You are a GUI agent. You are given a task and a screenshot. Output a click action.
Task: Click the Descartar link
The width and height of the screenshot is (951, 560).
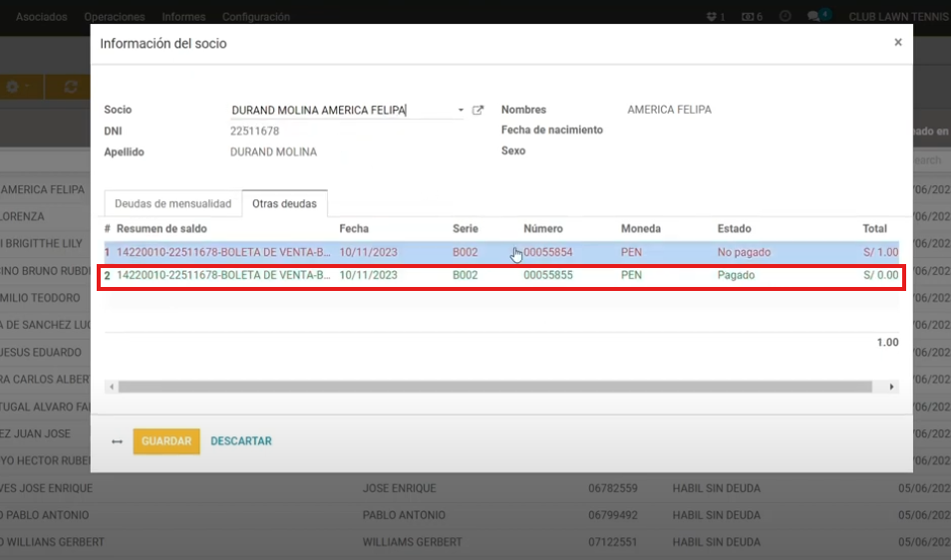tap(241, 441)
